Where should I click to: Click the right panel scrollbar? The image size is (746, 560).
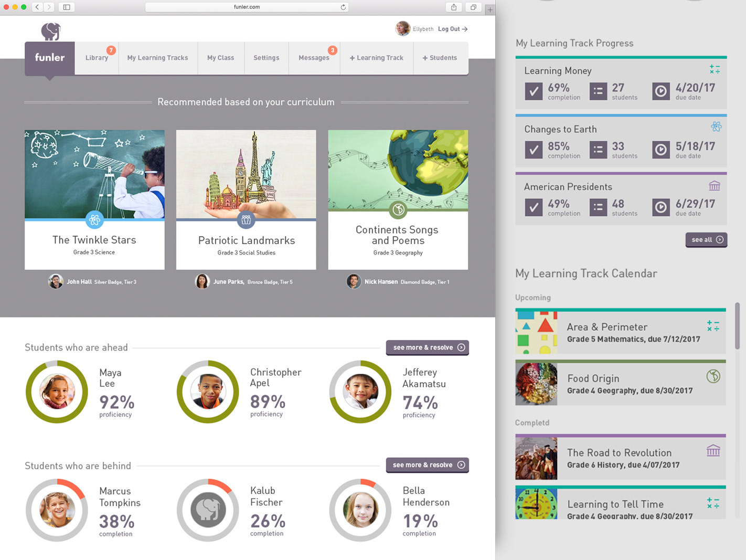[x=737, y=325]
